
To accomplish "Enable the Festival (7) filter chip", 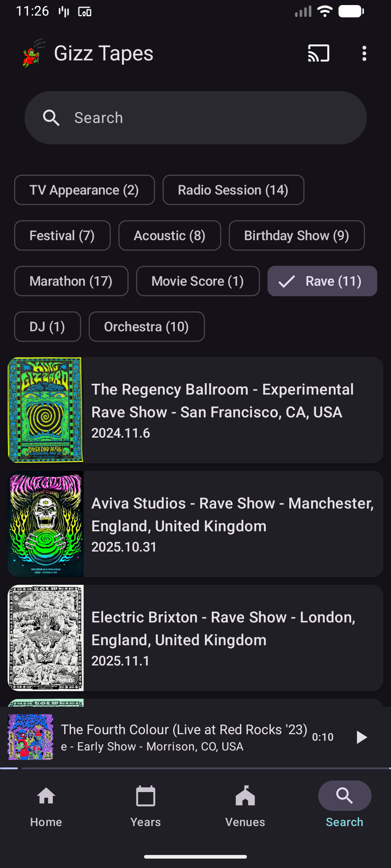I will (62, 235).
